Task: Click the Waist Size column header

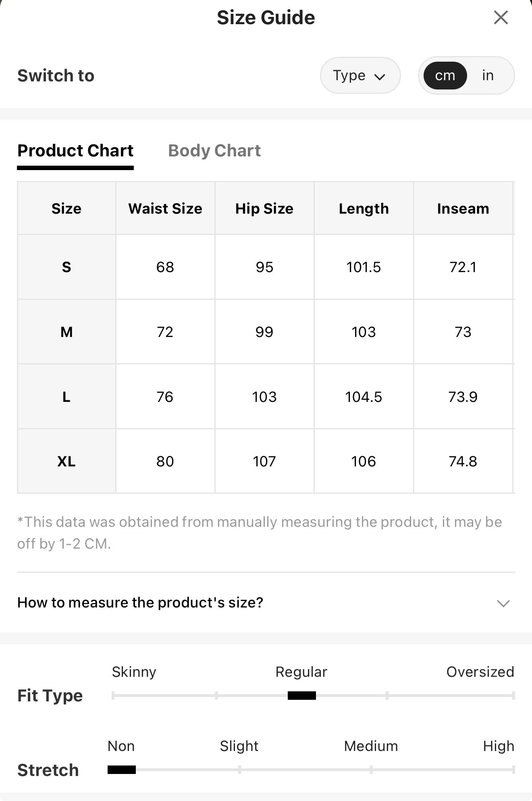Action: 165,208
